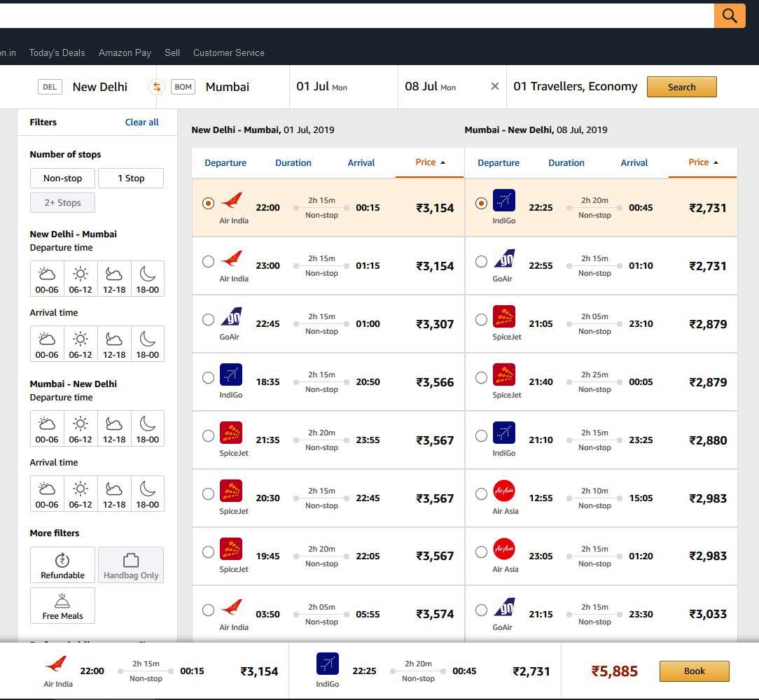Select 18-00 New Delhi–Mumbai arrival time icon
This screenshot has height=700, width=759.
tap(148, 344)
